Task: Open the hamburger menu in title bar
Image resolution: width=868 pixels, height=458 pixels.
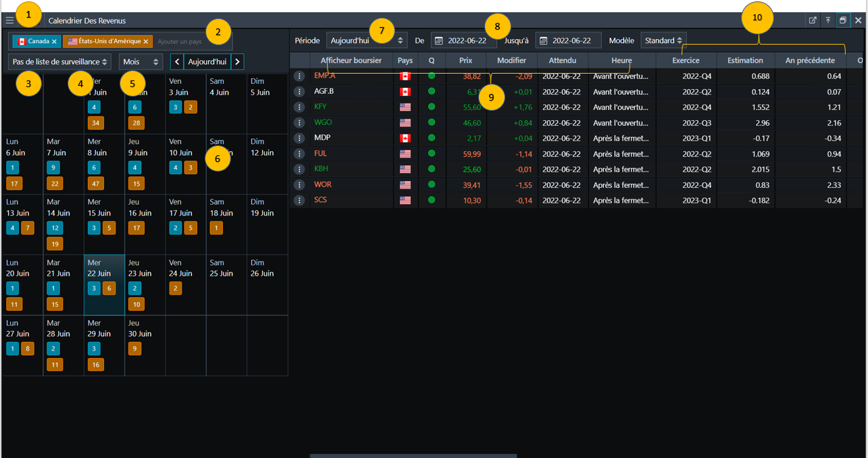Action: [x=9, y=21]
